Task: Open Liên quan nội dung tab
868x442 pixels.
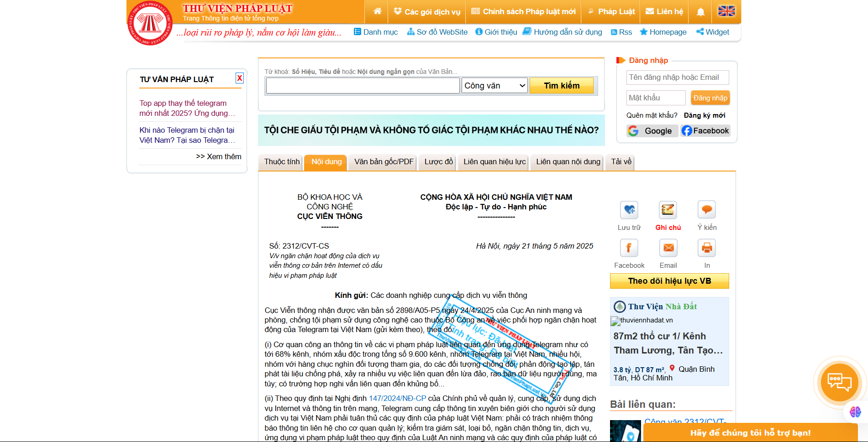Action: 568,162
